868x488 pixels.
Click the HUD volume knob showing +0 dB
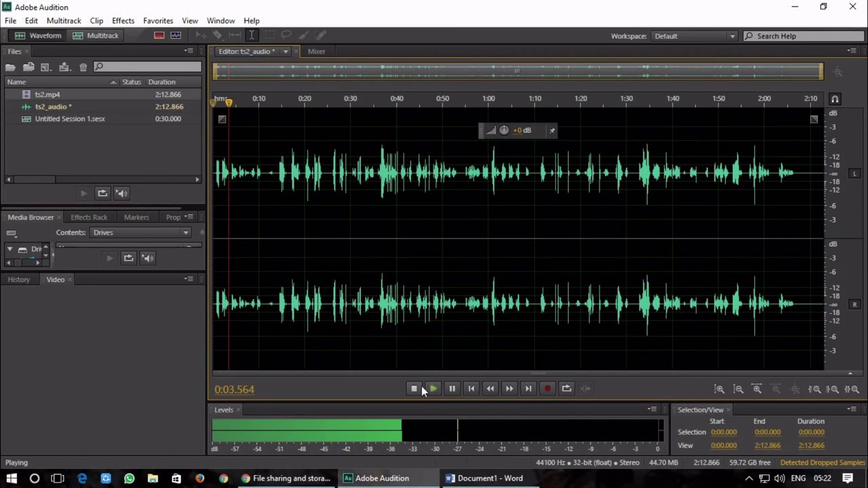(x=504, y=130)
